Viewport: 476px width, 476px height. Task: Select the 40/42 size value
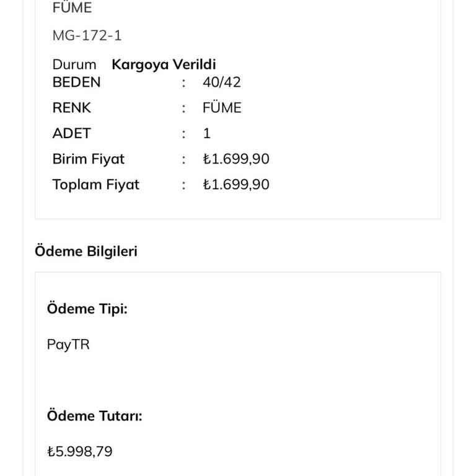[x=221, y=82]
